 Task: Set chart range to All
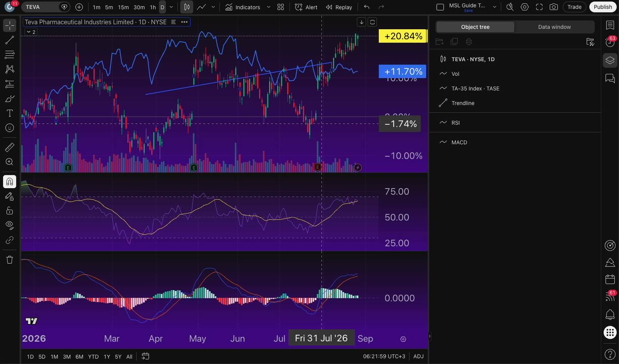pos(129,357)
